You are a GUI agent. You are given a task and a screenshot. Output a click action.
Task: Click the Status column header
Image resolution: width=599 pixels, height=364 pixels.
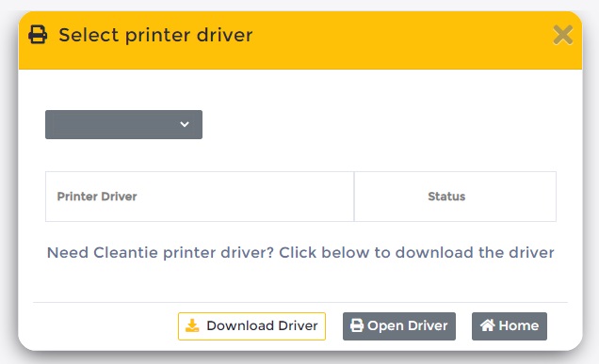click(455, 197)
